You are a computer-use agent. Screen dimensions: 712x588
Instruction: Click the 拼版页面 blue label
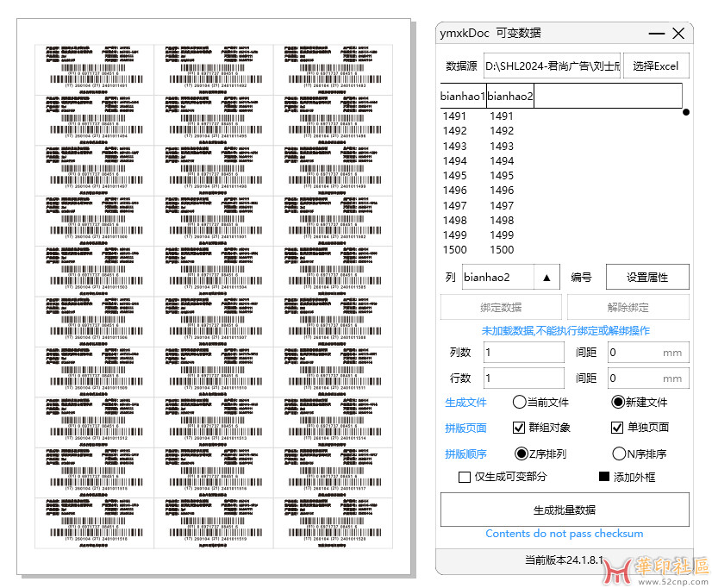465,428
